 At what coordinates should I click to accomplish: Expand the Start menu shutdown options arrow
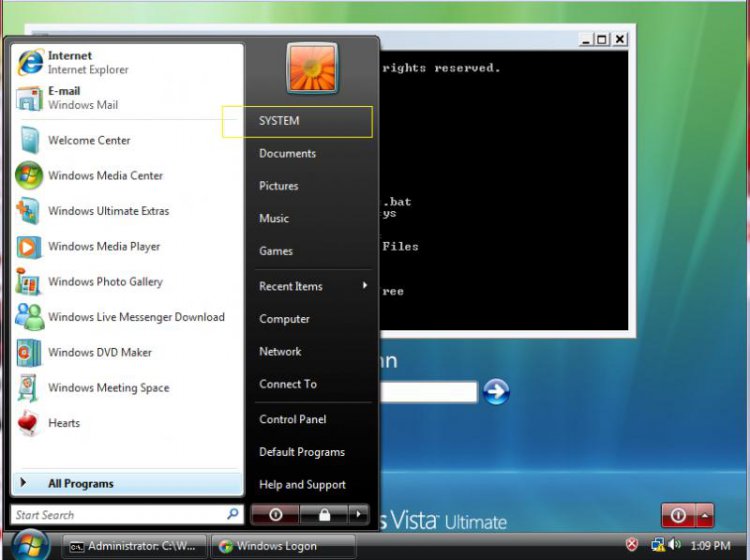[x=359, y=515]
